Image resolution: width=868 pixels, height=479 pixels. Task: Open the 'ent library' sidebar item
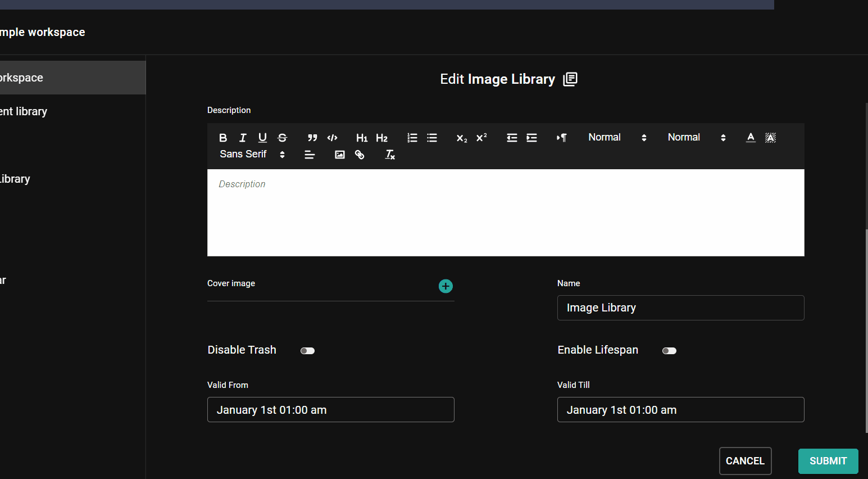coord(72,111)
